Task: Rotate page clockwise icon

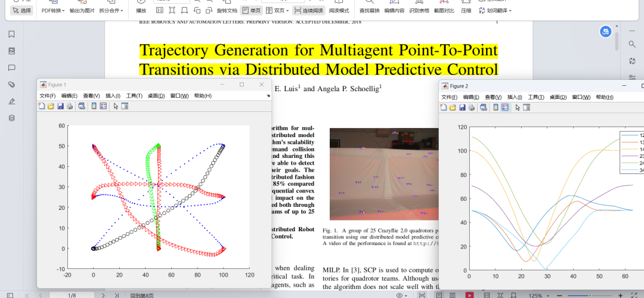Action: coord(209,10)
